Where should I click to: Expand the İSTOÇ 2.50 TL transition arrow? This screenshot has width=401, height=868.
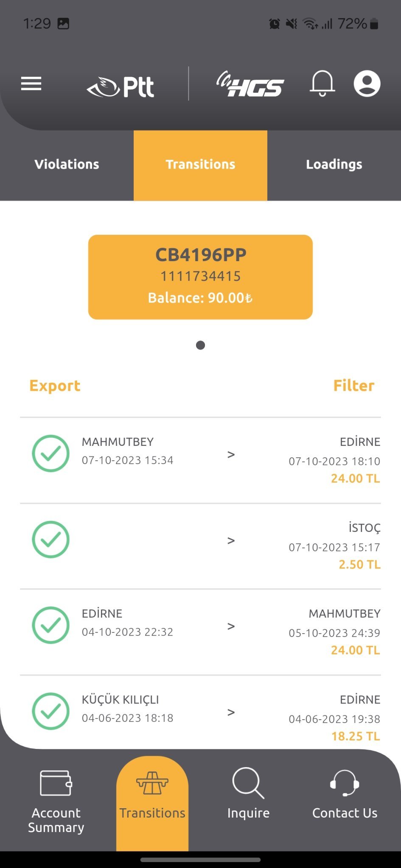tap(231, 540)
